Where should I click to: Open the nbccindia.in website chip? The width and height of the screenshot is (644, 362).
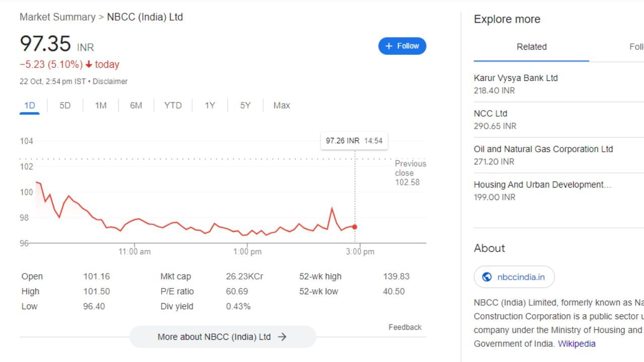click(x=514, y=277)
